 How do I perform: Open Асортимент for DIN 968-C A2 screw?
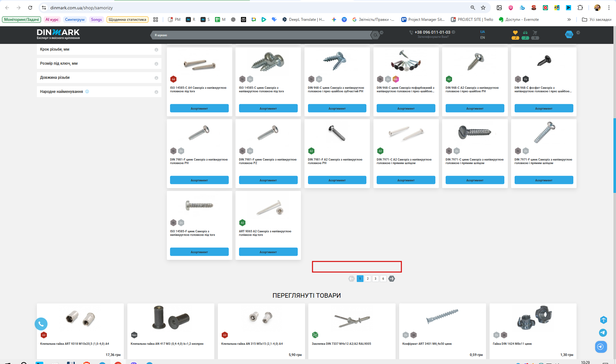pos(475,108)
